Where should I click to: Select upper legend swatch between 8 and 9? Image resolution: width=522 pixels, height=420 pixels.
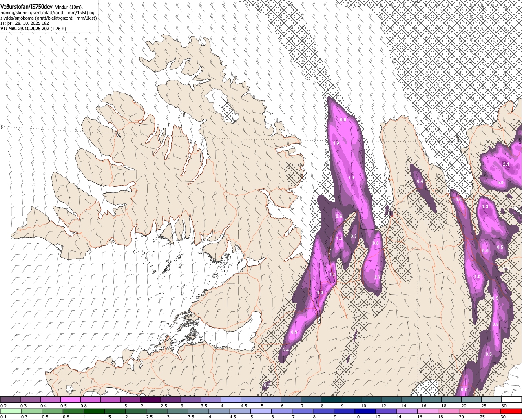pos(331,400)
